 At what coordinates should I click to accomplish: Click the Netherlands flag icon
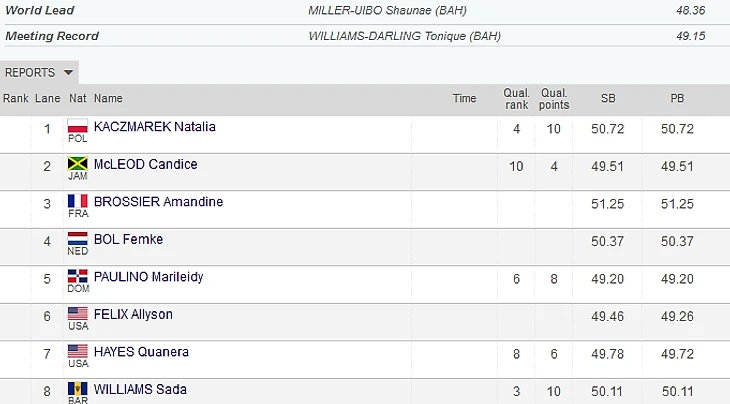[78, 239]
